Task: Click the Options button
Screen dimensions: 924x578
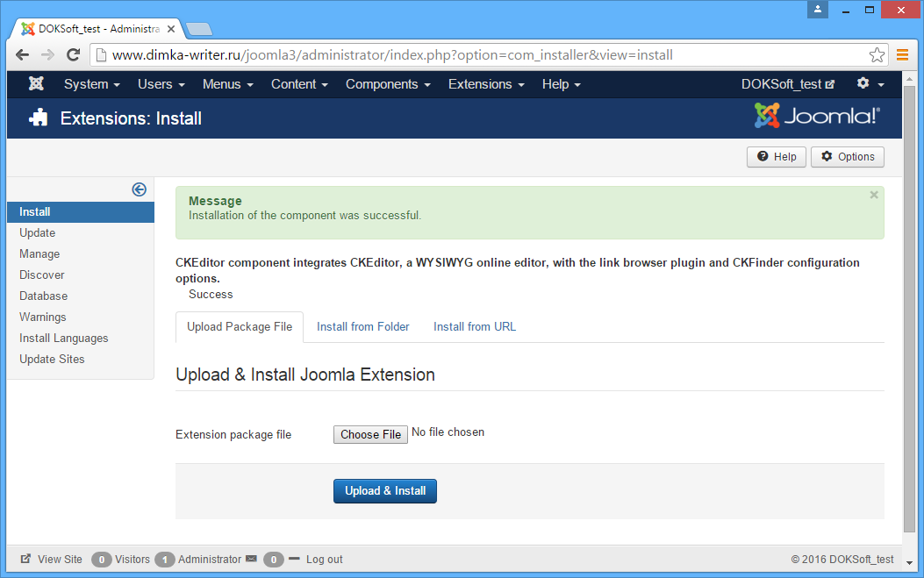Action: point(848,157)
